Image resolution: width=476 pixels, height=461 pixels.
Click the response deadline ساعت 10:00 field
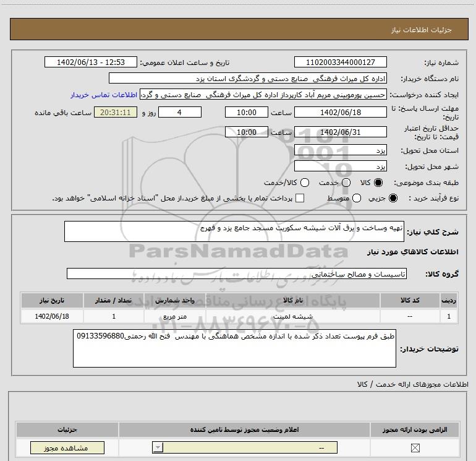pos(247,112)
